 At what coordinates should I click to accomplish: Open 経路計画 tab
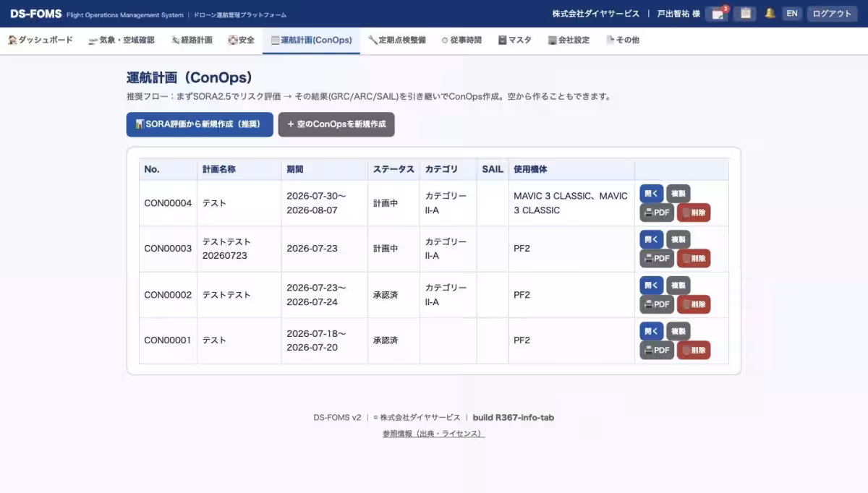[x=192, y=40]
